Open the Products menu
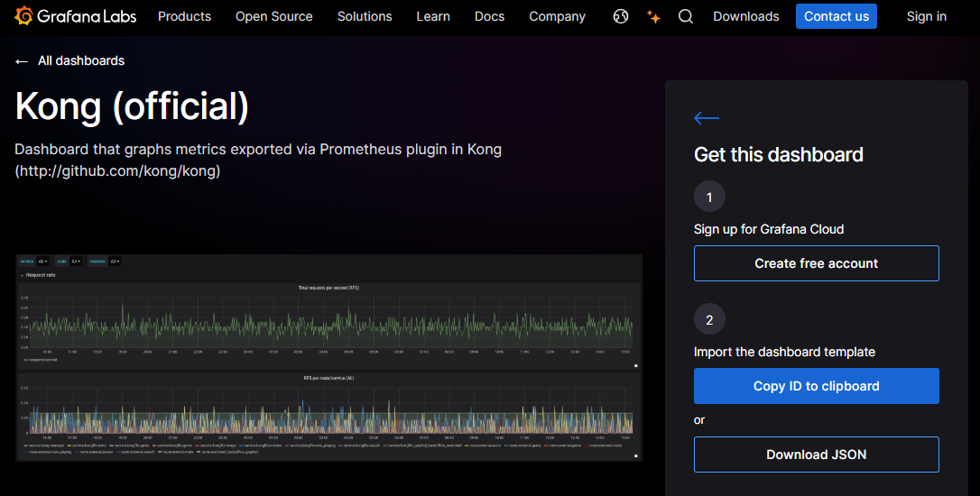The height and width of the screenshot is (496, 980). click(184, 16)
